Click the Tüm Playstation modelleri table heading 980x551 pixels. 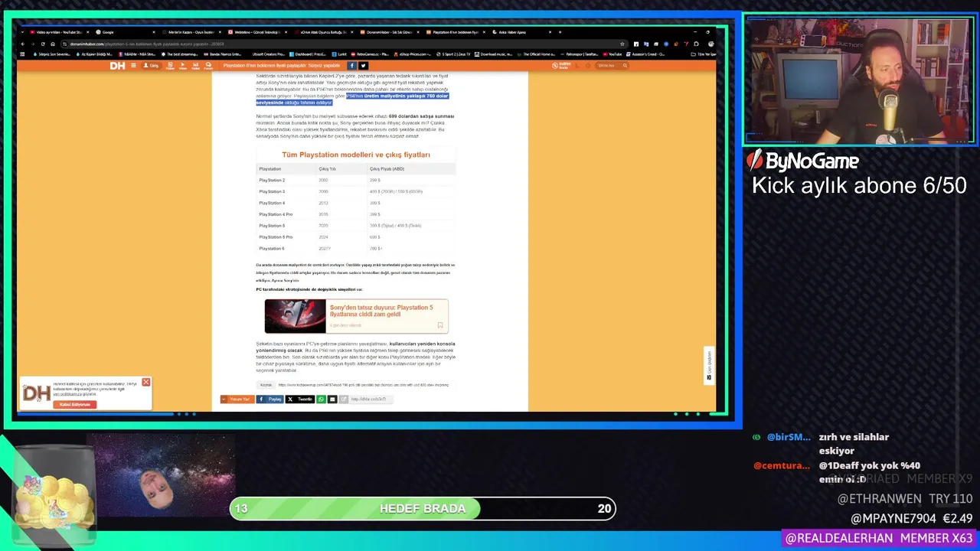tap(356, 155)
